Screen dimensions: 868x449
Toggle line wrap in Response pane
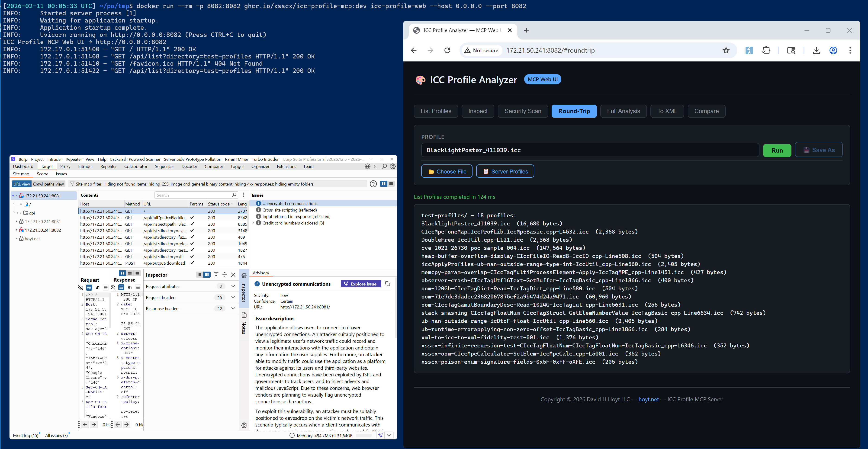[121, 288]
